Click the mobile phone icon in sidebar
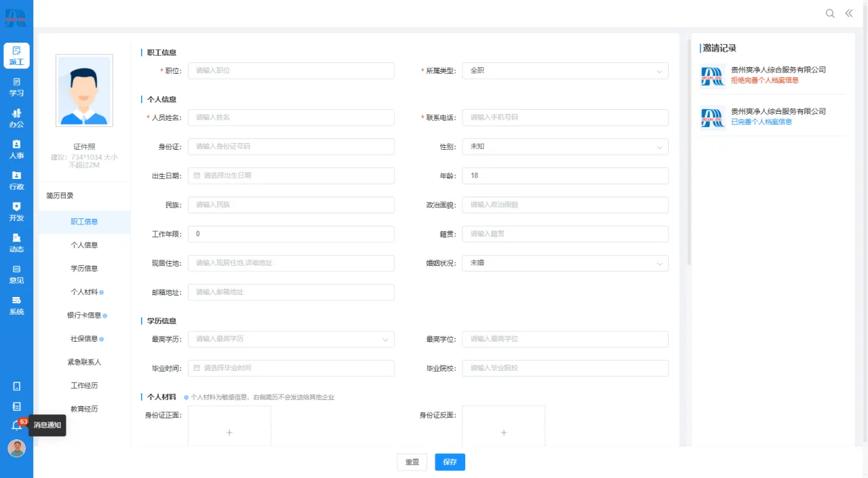This screenshot has height=478, width=868. point(17,386)
